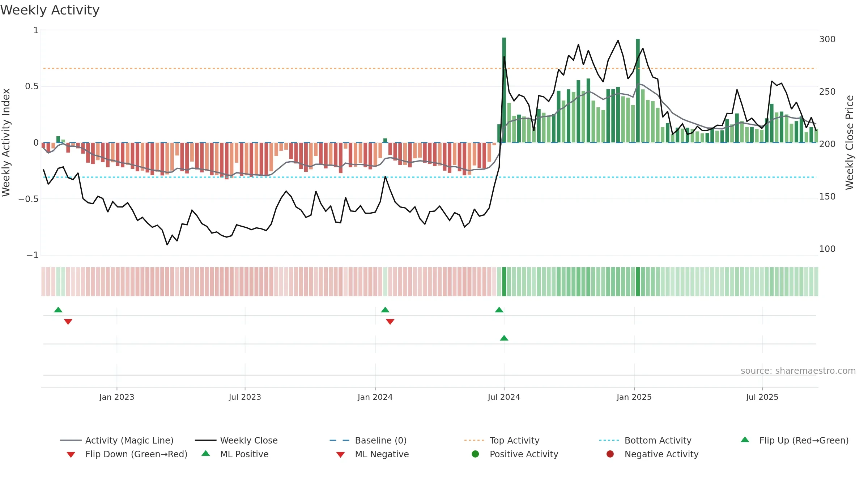Toggle the Baseline (0) legend entry
The image size is (868, 488).
click(x=368, y=440)
